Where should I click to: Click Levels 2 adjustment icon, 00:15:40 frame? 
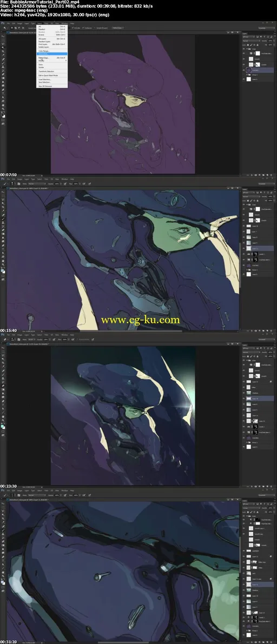coord(249,254)
